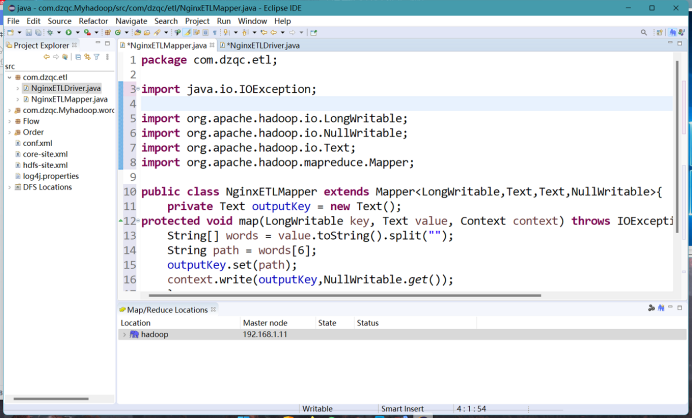The image size is (692, 419).
Task: Click New Hadoop location elephant icon
Action: click(661, 308)
